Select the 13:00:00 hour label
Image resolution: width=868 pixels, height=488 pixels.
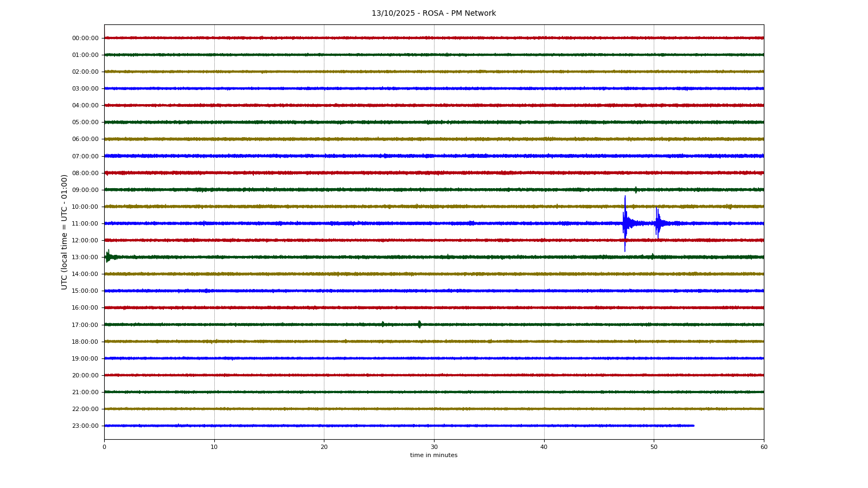coord(85,257)
